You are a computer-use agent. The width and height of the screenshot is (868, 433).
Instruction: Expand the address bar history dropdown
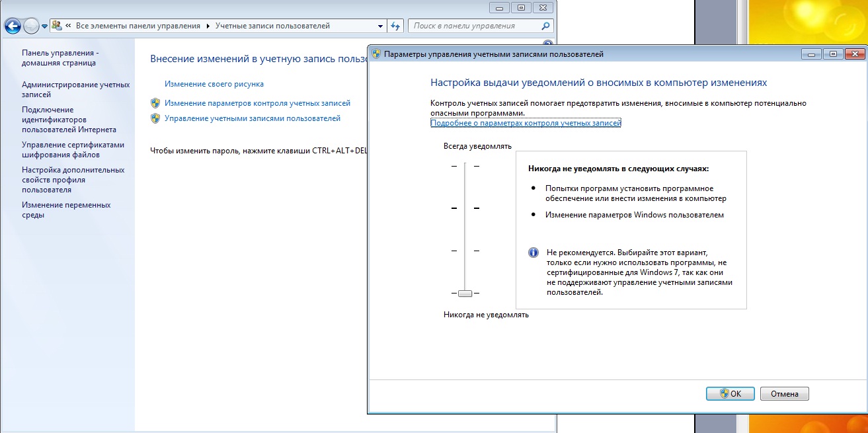pos(380,26)
